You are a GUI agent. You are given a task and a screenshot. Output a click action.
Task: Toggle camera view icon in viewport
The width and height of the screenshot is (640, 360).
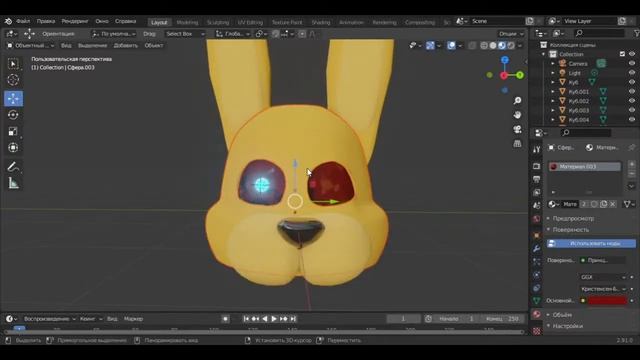(x=518, y=129)
